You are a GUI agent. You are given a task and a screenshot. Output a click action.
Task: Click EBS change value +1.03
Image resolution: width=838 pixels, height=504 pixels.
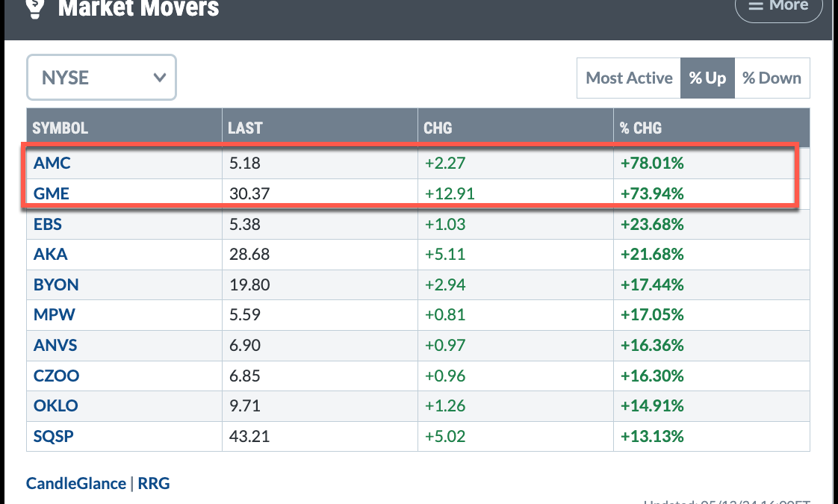pyautogui.click(x=445, y=224)
